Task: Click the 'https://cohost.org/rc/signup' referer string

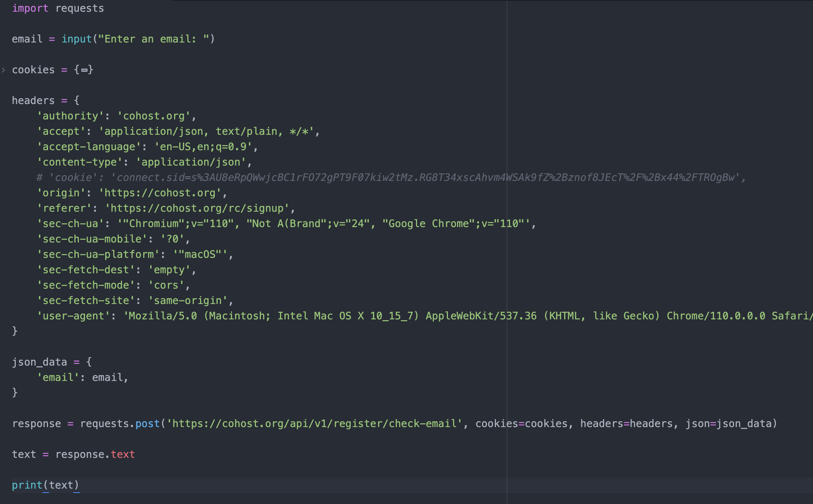Action: coord(197,208)
